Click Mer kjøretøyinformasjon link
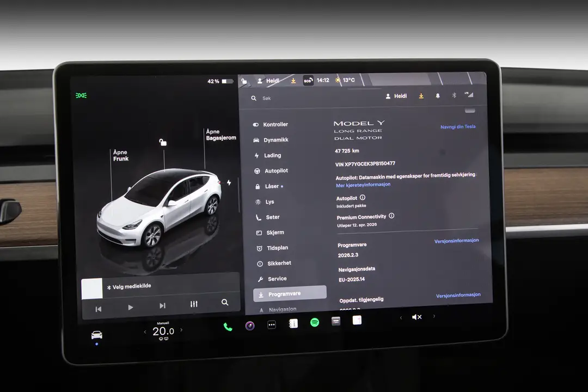 pyautogui.click(x=363, y=185)
